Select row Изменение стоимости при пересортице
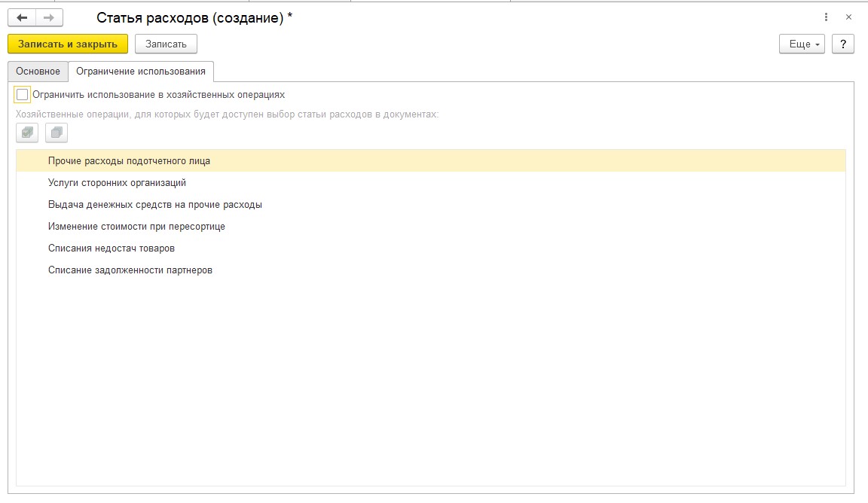The image size is (868, 503). [431, 227]
